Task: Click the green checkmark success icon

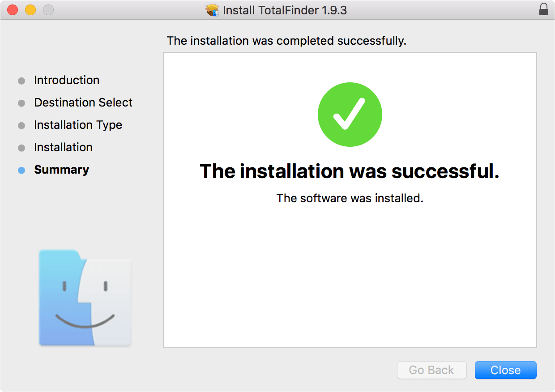Action: point(350,115)
